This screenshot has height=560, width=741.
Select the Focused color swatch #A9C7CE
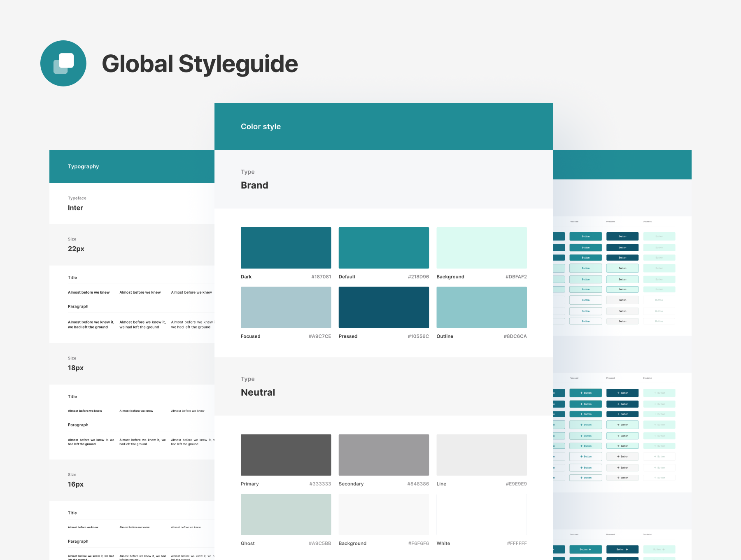tap(286, 308)
